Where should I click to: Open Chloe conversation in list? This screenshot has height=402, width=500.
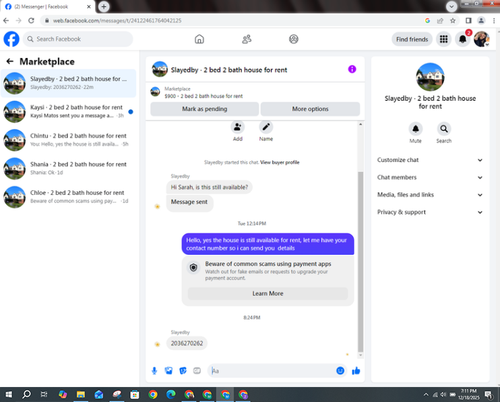(68, 197)
